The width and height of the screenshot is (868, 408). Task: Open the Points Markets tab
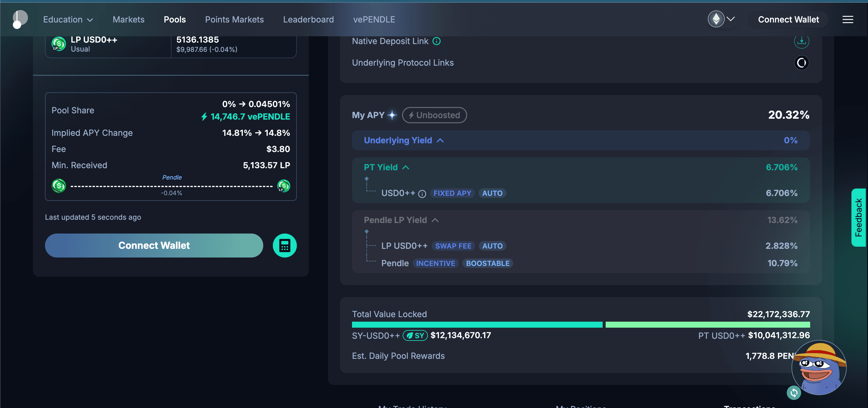tap(234, 19)
